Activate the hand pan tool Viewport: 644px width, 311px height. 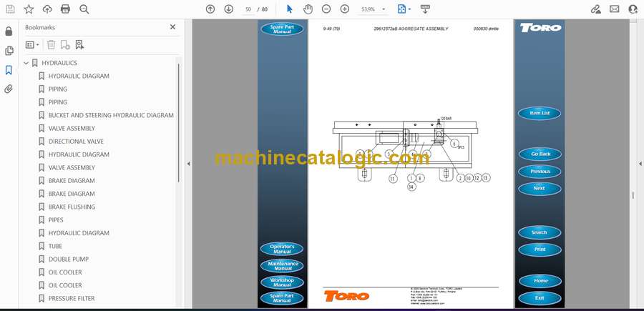[308, 9]
